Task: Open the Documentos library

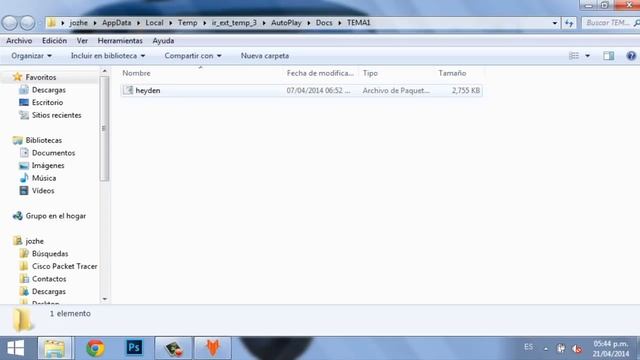Action: point(53,153)
